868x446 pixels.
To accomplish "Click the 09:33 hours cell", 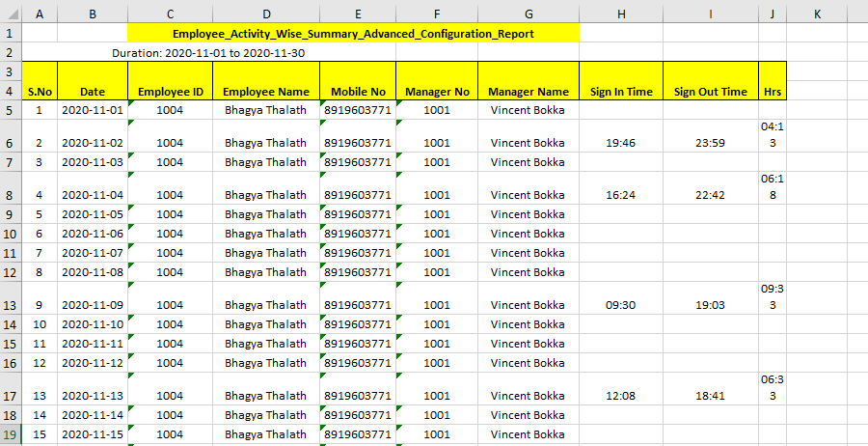I will click(x=772, y=296).
